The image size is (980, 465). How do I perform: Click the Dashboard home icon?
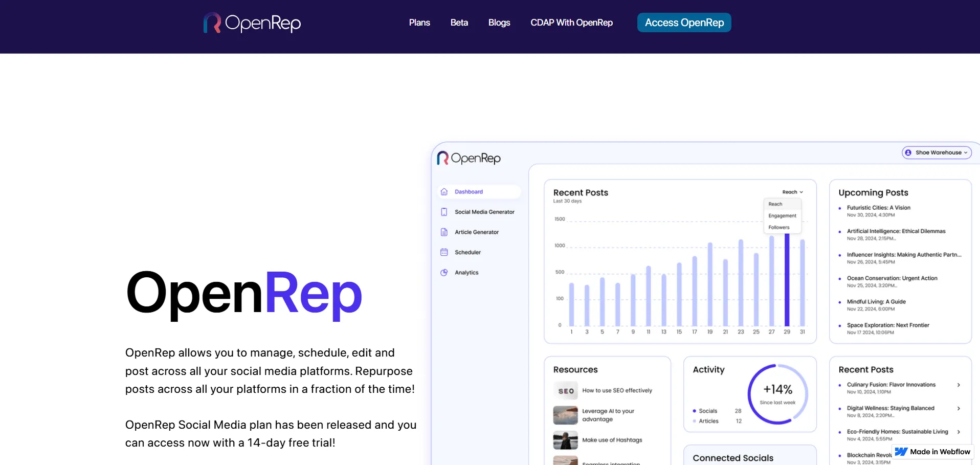pos(444,192)
